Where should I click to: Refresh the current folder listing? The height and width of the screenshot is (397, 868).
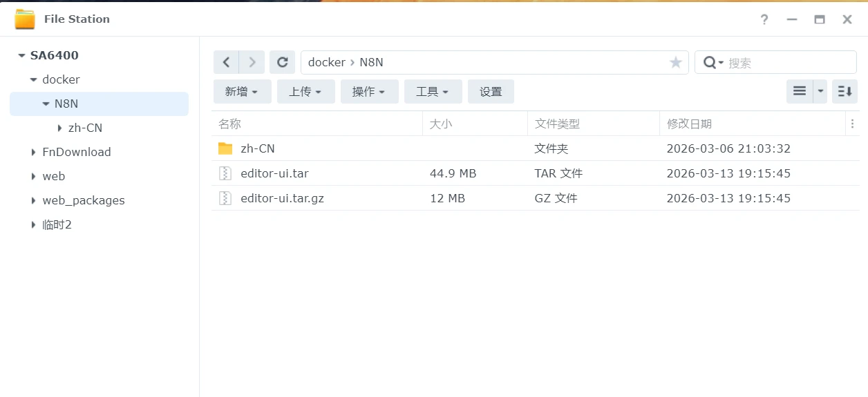282,62
